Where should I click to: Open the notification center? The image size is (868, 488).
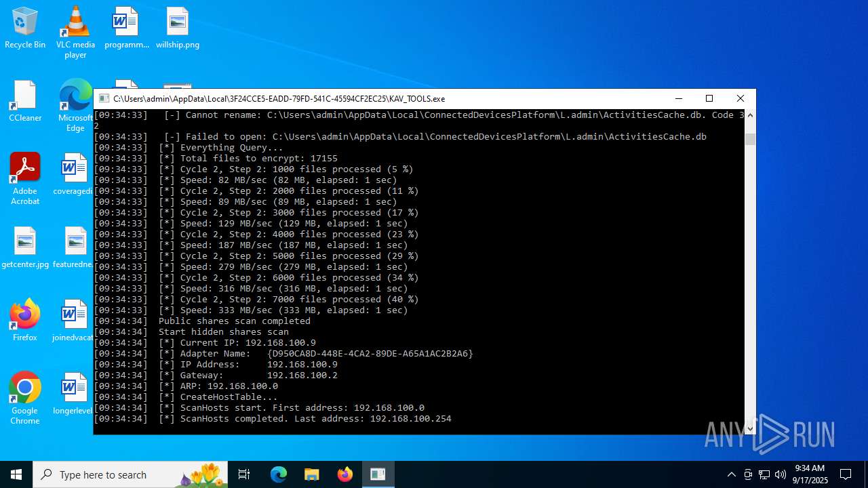point(846,474)
